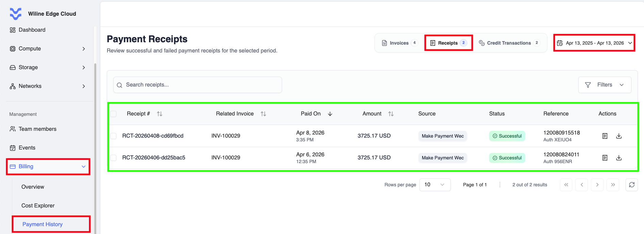Click receipt number RCT-20260408-cd69fbcd

(x=153, y=136)
